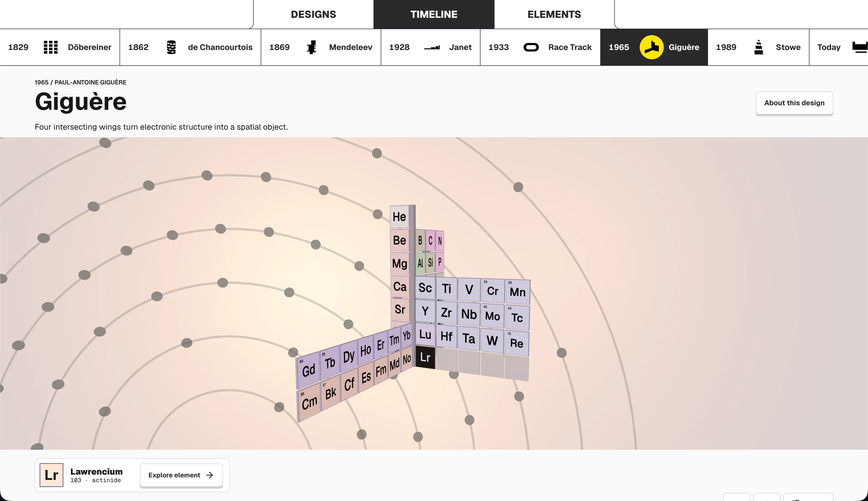Select the Zr element tile

(446, 313)
